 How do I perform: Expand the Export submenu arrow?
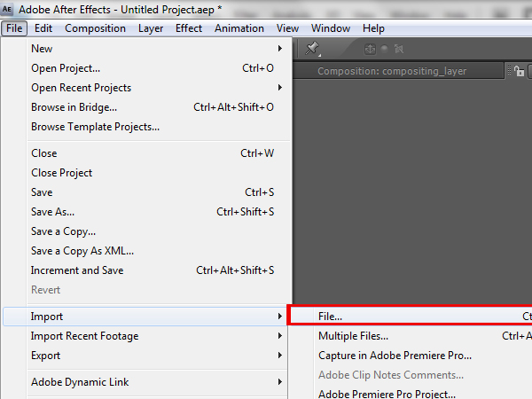click(x=280, y=356)
